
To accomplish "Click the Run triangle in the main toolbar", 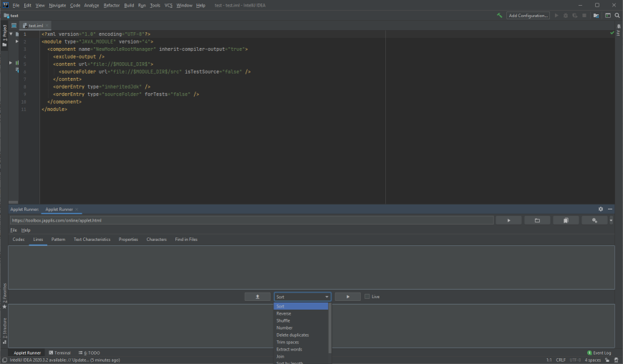I will coord(556,16).
